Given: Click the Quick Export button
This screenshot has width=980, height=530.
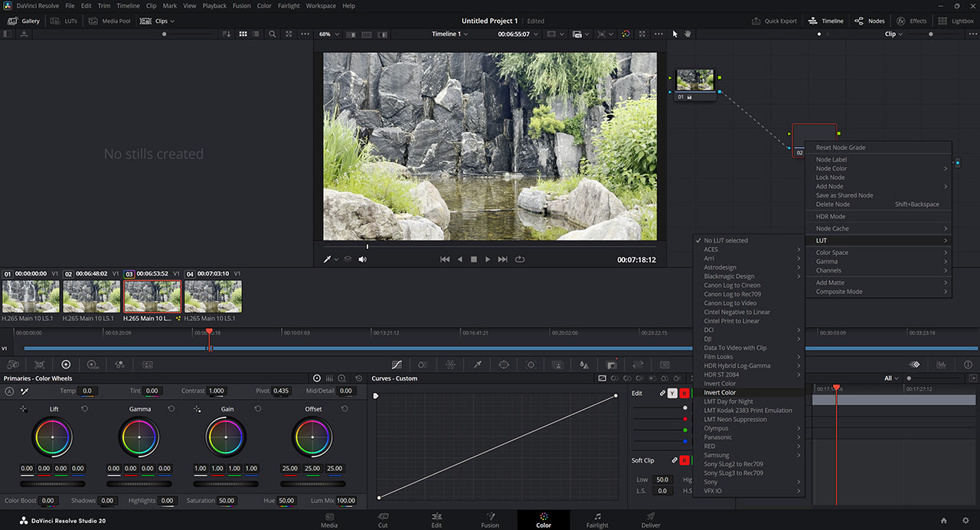Looking at the screenshot, I should 775,21.
